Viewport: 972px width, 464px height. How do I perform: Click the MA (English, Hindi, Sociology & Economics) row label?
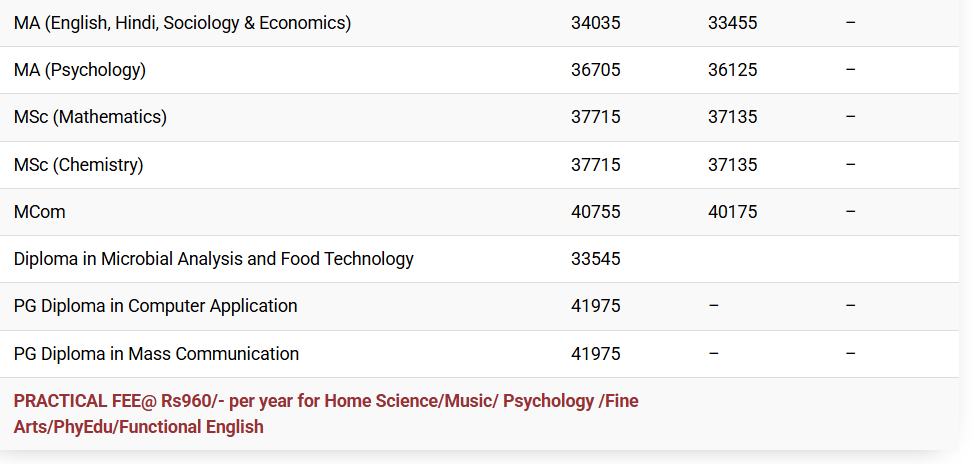(182, 23)
